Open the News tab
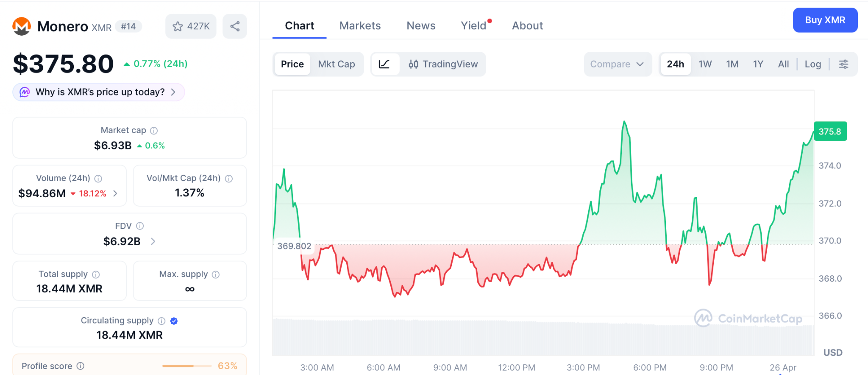This screenshot has width=868, height=375. [x=421, y=26]
